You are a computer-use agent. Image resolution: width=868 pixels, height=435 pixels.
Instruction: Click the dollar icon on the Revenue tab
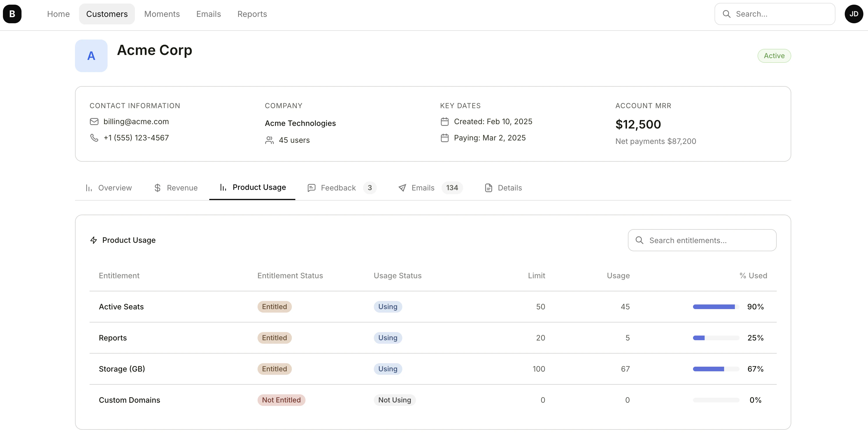158,188
